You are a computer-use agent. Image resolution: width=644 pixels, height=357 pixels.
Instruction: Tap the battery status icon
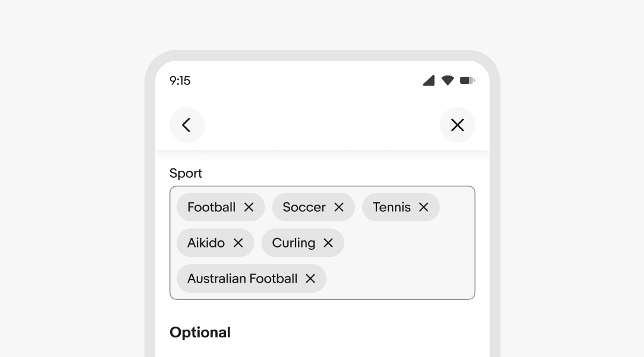[x=467, y=80]
